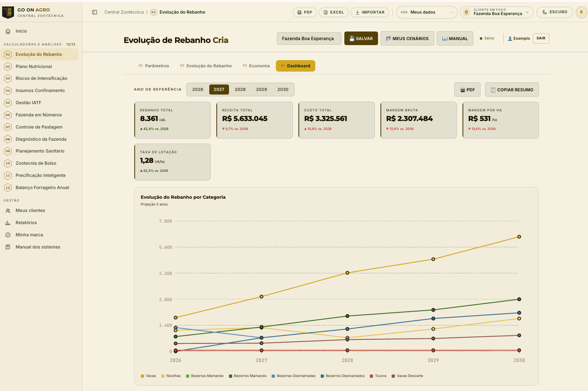This screenshot has height=391, width=588.
Task: Select reference year 2026
Action: (198, 90)
